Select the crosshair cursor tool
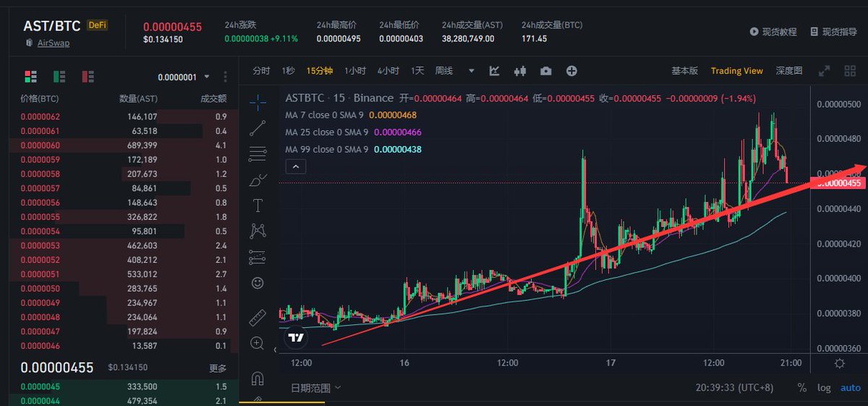868x406 pixels. pyautogui.click(x=258, y=102)
